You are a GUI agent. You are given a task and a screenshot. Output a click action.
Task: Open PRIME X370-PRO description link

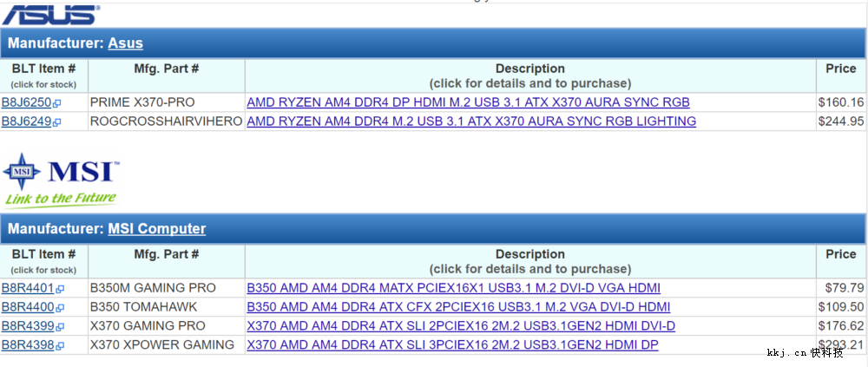[468, 102]
